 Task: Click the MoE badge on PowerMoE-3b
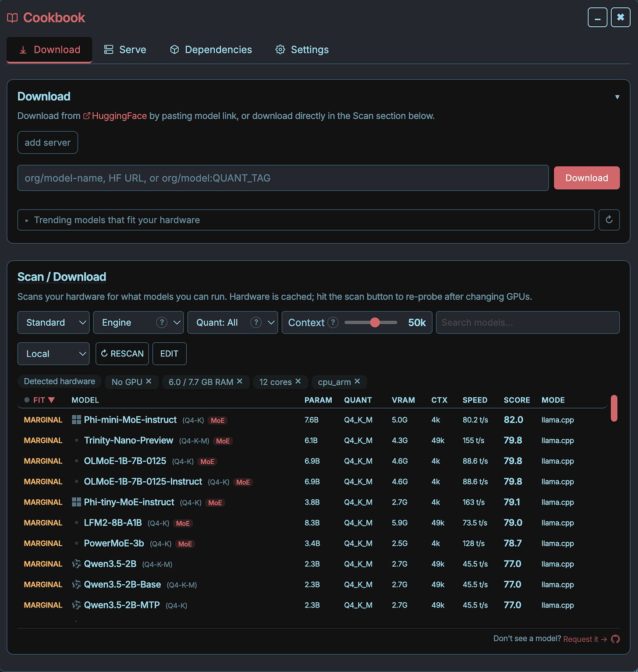tap(185, 544)
